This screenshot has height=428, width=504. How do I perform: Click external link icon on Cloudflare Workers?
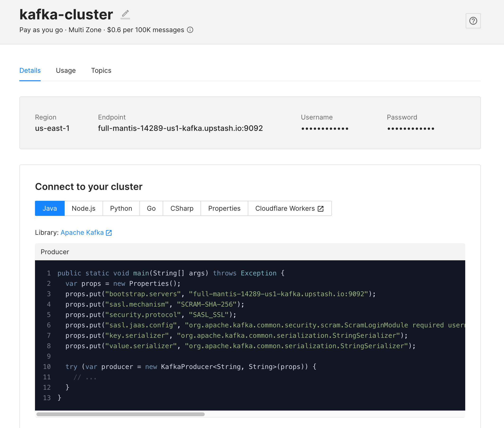(x=321, y=209)
